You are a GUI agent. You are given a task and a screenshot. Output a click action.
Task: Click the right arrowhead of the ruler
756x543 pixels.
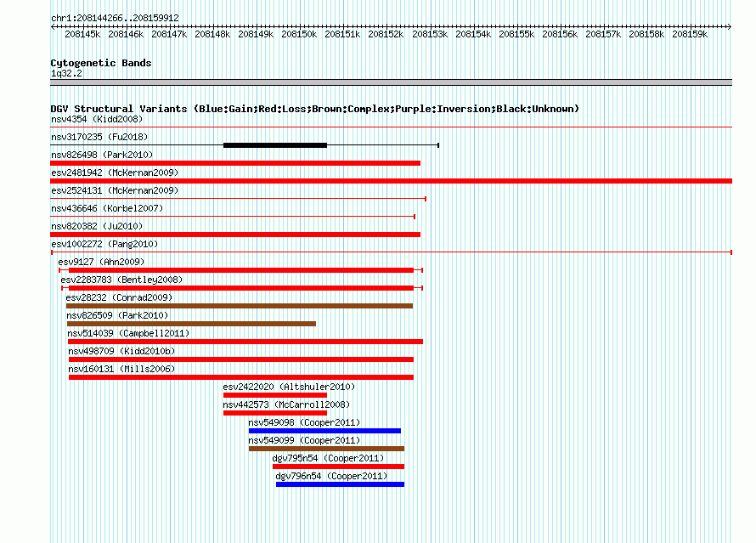pyautogui.click(x=730, y=27)
